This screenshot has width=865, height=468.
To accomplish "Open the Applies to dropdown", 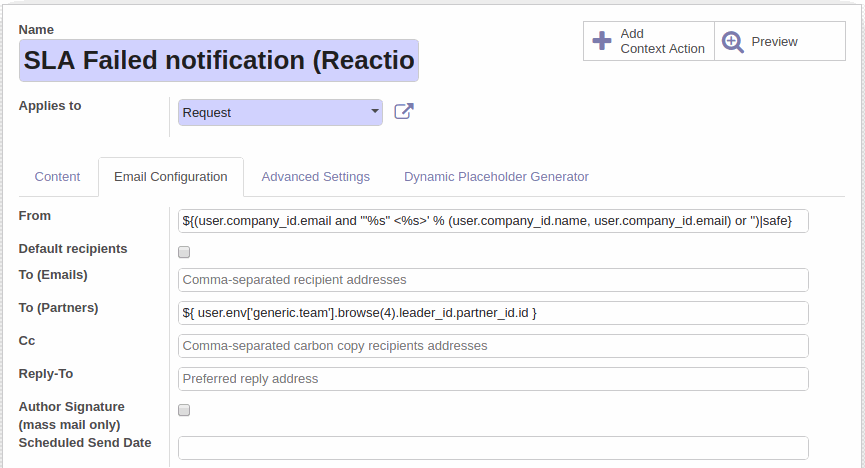I will pyautogui.click(x=280, y=113).
